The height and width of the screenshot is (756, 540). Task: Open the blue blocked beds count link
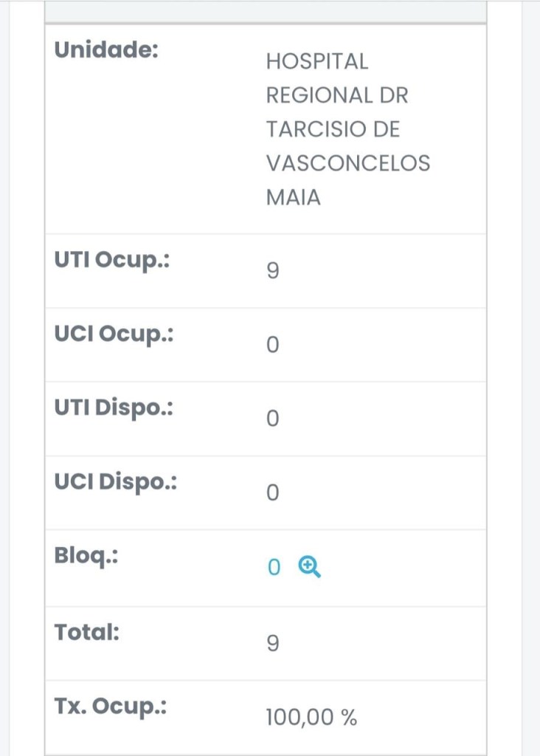click(x=274, y=568)
